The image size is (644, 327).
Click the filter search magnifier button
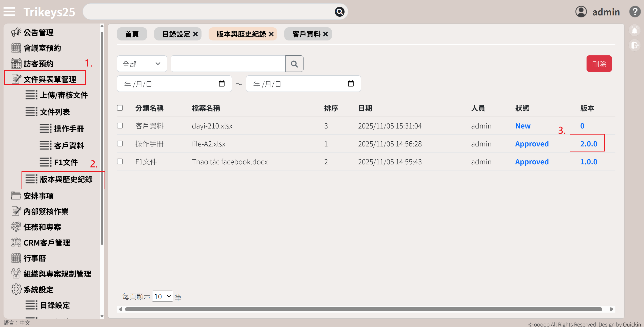[294, 64]
